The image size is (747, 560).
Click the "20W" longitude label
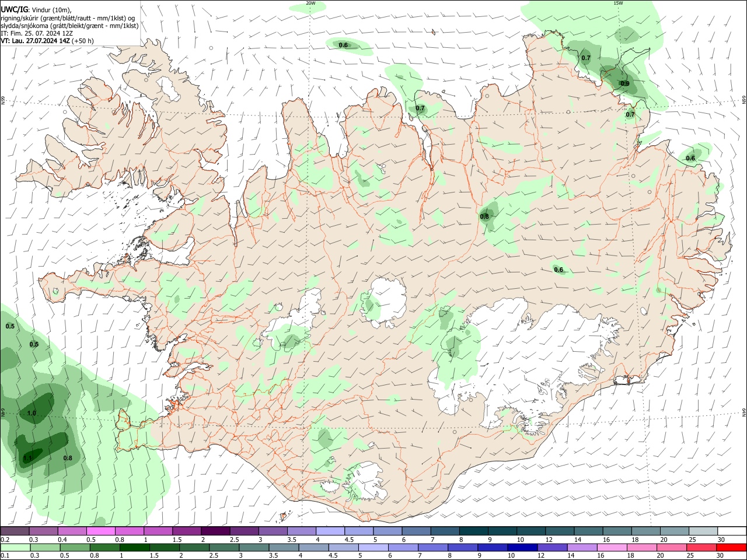tap(310, 3)
